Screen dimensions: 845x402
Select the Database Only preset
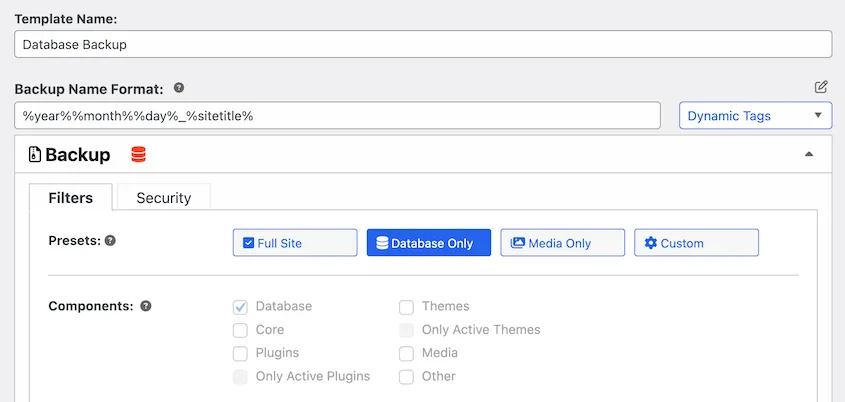pos(429,243)
